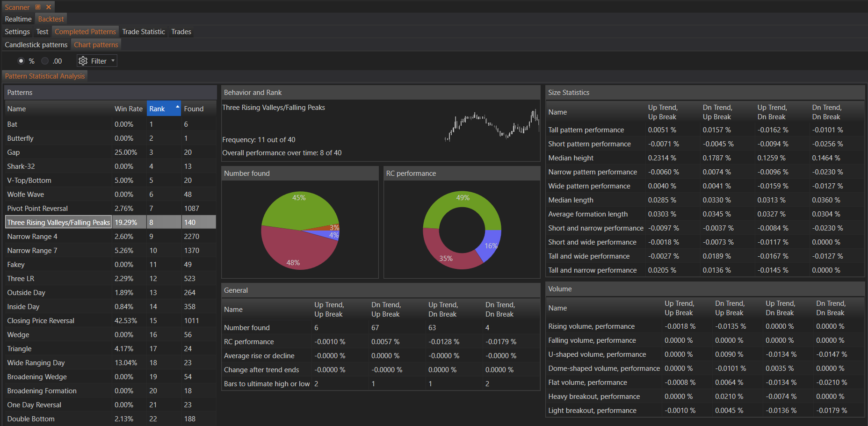
Task: Sort patterns by the Found column header
Action: click(x=194, y=109)
